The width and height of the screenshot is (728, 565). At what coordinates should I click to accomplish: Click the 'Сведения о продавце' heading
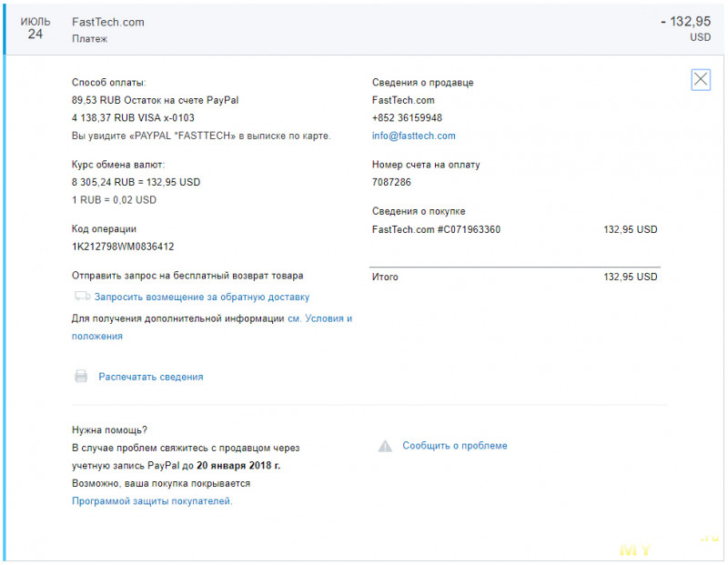pyautogui.click(x=422, y=83)
